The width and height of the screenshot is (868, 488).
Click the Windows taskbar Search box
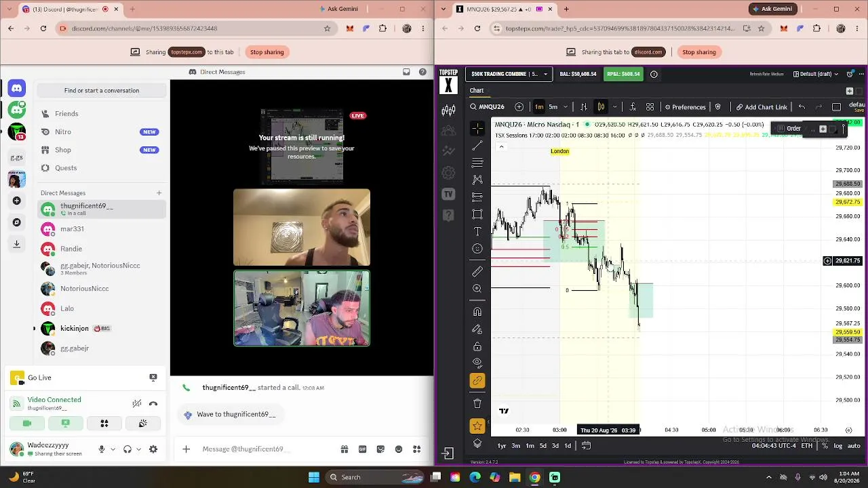pos(375,477)
